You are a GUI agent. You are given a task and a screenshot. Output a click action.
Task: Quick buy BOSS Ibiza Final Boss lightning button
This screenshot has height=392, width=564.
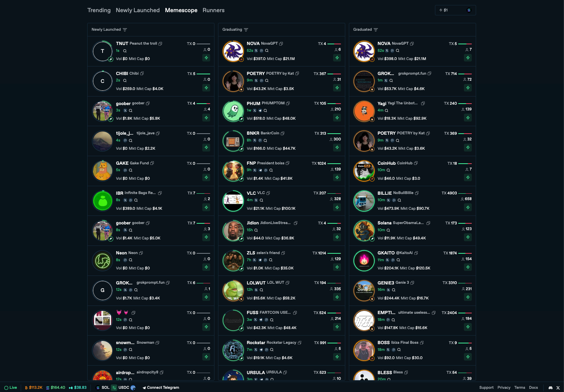tap(468, 357)
